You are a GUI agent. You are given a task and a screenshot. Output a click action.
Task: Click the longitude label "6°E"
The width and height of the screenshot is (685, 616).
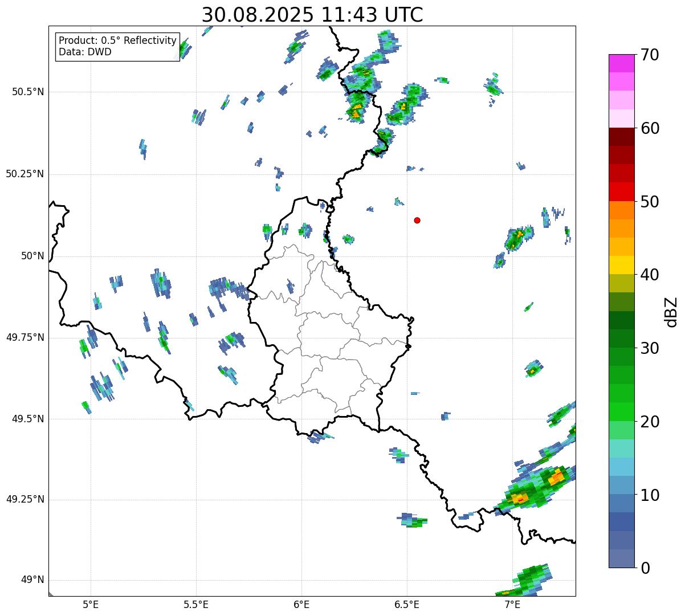[301, 604]
